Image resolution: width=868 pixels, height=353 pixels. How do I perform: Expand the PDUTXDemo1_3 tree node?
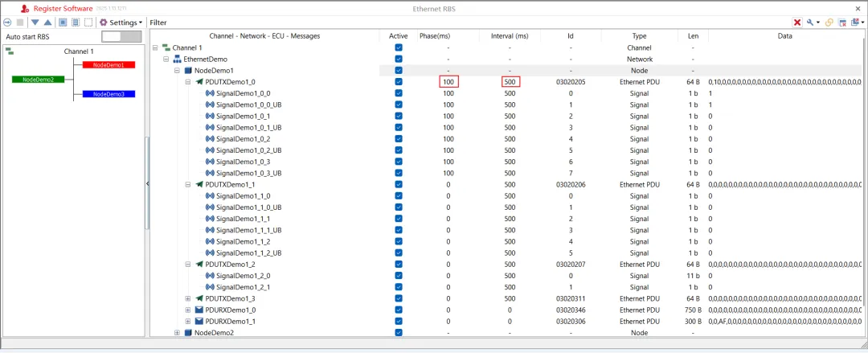tap(188, 298)
